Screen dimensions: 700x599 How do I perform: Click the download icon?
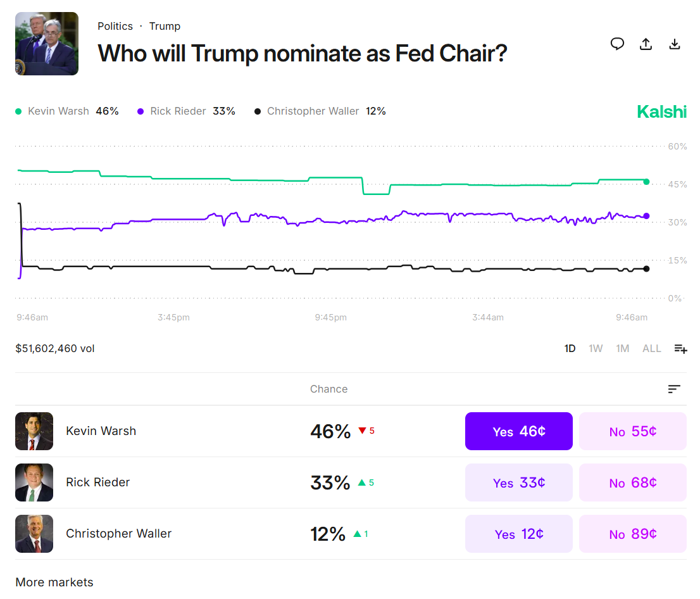pos(675,44)
